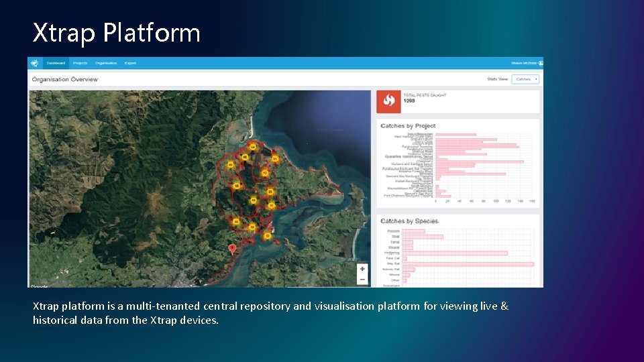Screen dimensions: 644x362
Task: Click the Port Chalmers Backyard Trapping label
Action: pyautogui.click(x=409, y=196)
